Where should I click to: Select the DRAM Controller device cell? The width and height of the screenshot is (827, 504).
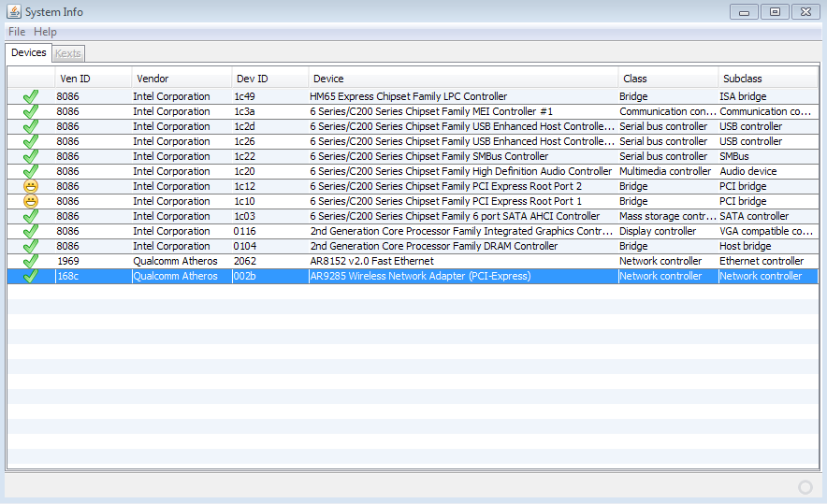point(463,246)
